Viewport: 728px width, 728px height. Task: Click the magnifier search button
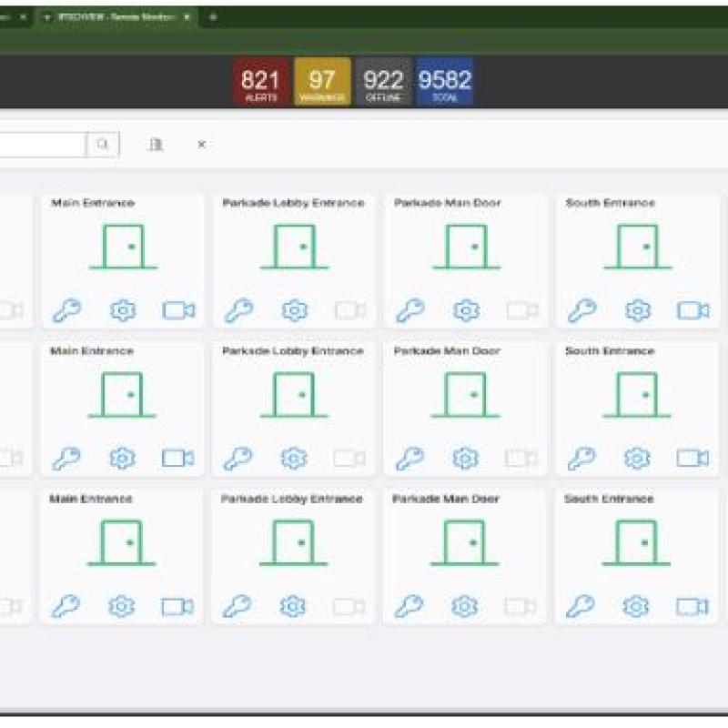coord(103,145)
